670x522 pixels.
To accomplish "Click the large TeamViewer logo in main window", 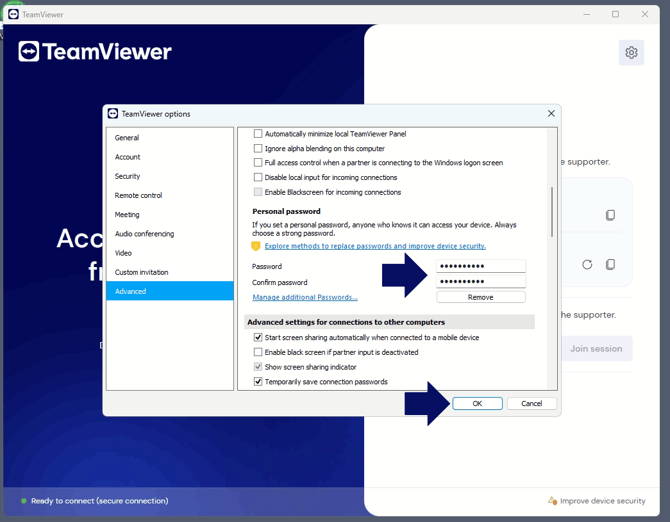I will click(x=95, y=51).
